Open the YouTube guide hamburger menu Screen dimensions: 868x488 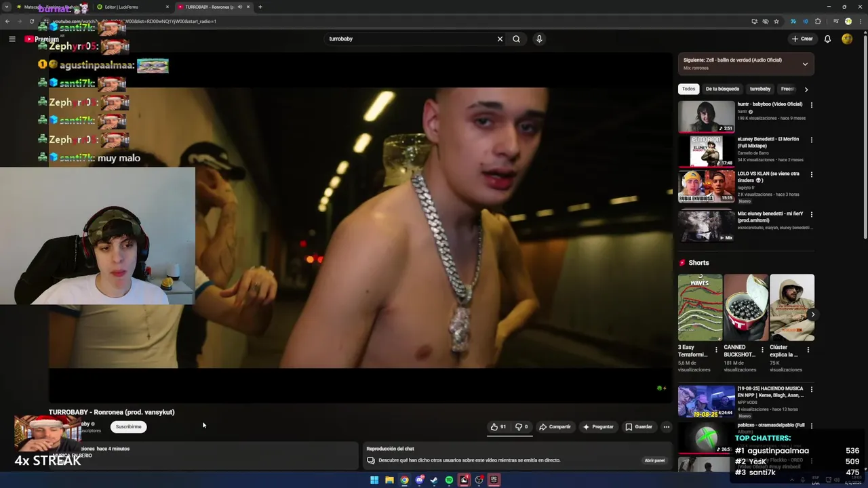(12, 39)
